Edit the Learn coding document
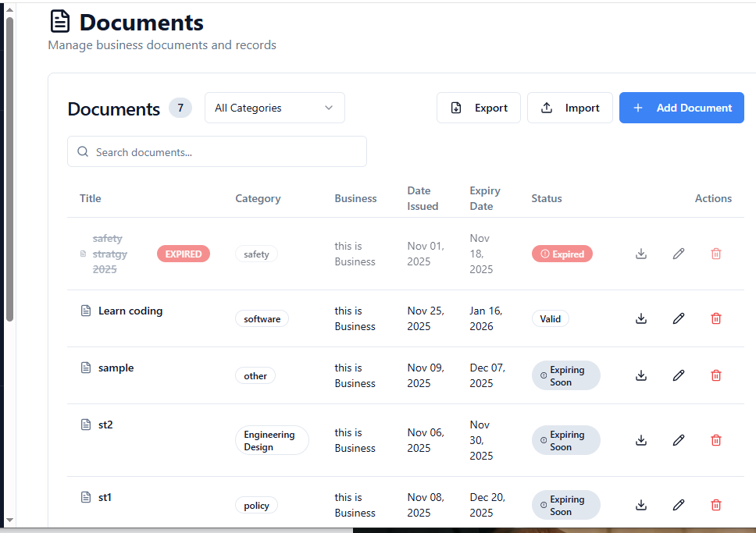The height and width of the screenshot is (533, 756). tap(679, 318)
